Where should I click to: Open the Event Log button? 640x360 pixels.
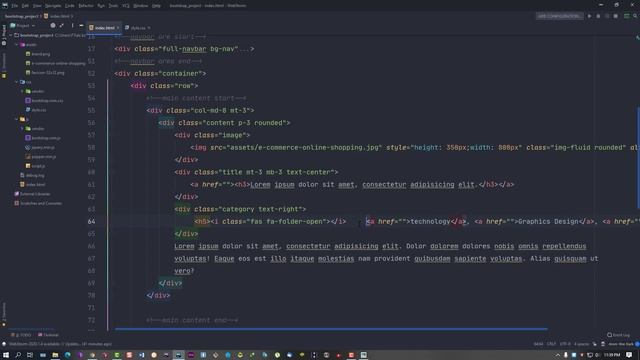pos(618,335)
